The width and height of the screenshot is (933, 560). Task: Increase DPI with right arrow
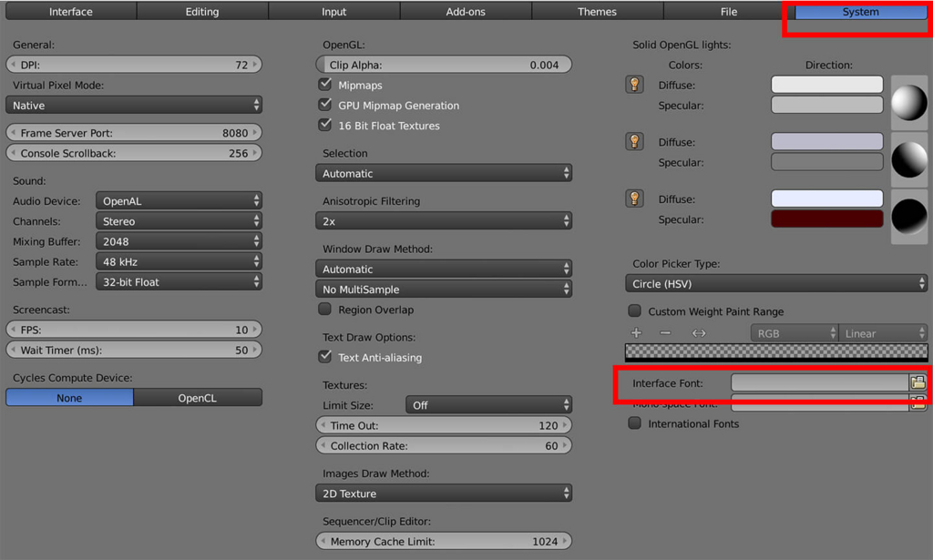[x=255, y=65]
